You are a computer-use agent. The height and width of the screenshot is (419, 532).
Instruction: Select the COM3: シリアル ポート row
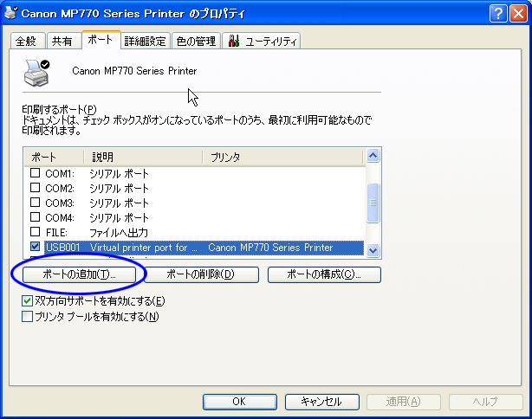[x=194, y=203]
